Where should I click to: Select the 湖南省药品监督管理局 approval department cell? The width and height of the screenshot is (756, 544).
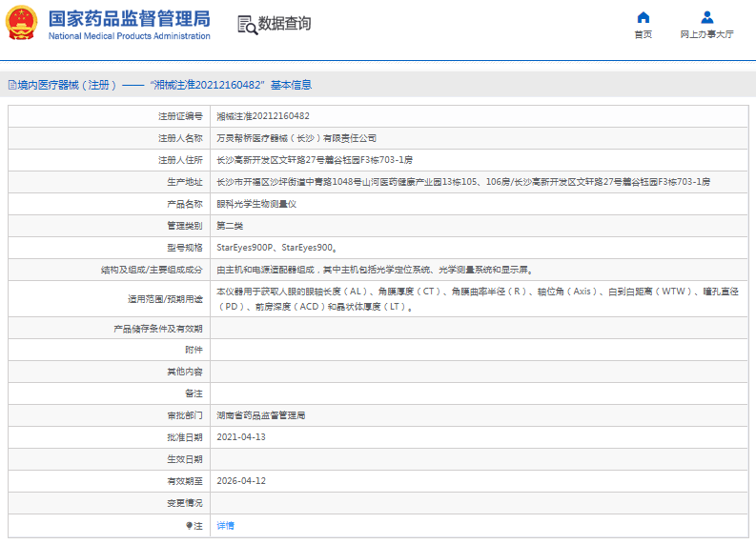pos(260,415)
